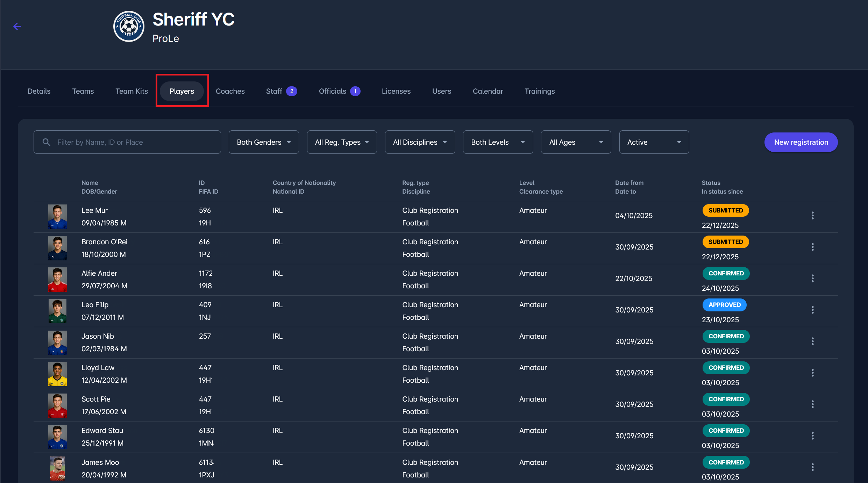
Task: Open the Active status filter dropdown
Action: point(654,142)
